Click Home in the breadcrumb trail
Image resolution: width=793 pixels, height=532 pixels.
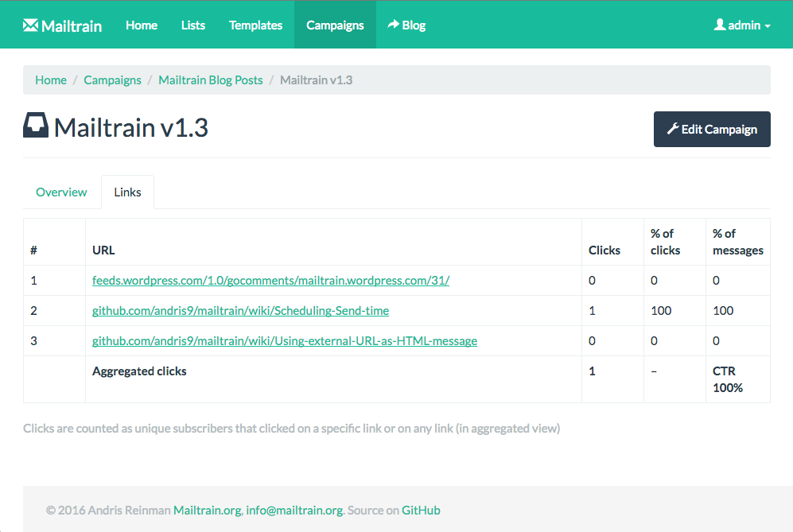51,80
